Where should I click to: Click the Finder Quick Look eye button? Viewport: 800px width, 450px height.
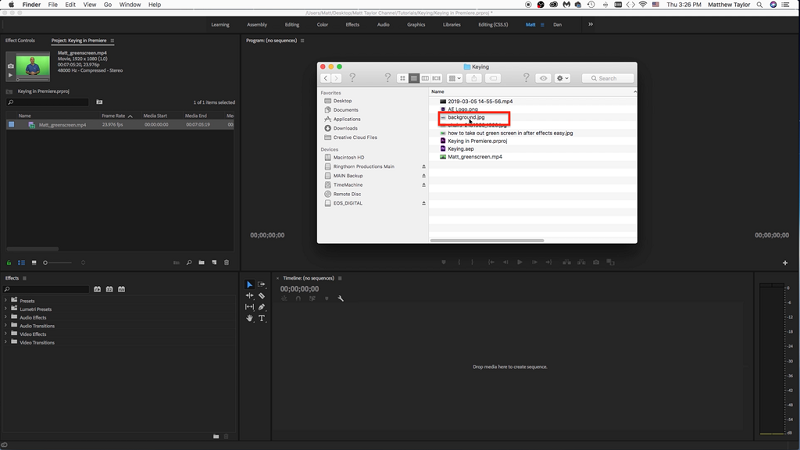point(543,78)
